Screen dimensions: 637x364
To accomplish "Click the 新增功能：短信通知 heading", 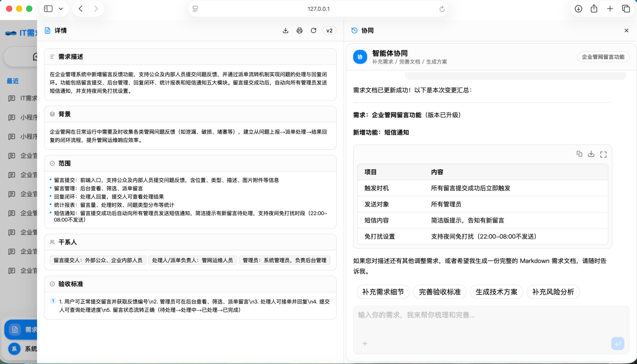I will [x=381, y=133].
